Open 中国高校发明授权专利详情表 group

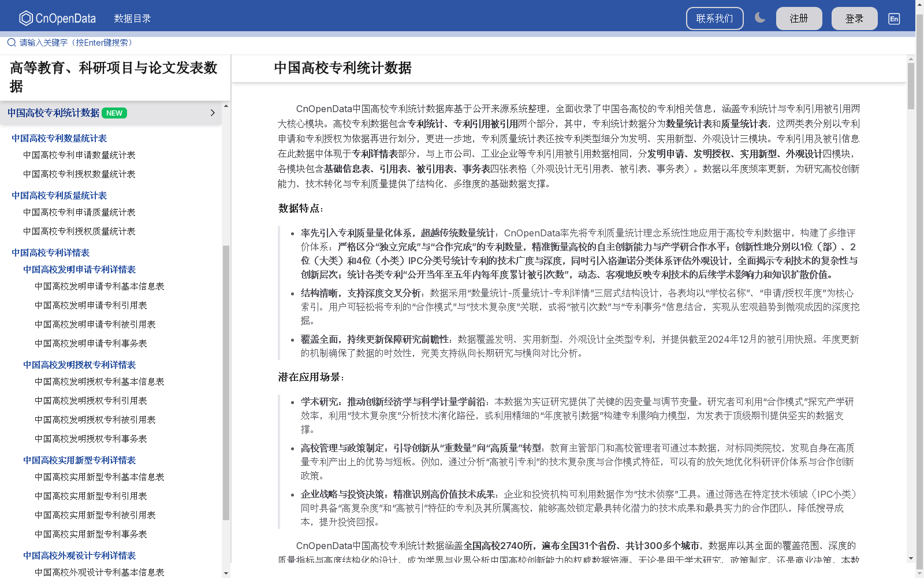80,365
